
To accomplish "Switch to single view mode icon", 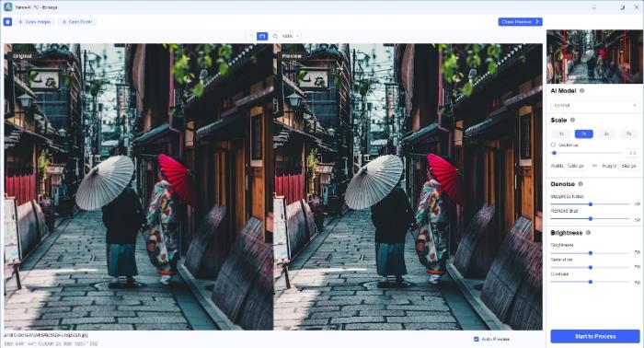I will tap(251, 36).
